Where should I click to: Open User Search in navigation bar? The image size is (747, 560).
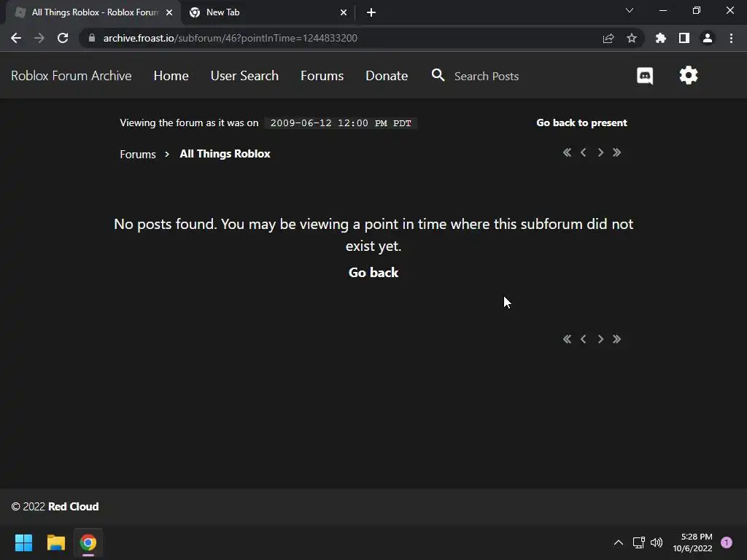click(x=244, y=76)
